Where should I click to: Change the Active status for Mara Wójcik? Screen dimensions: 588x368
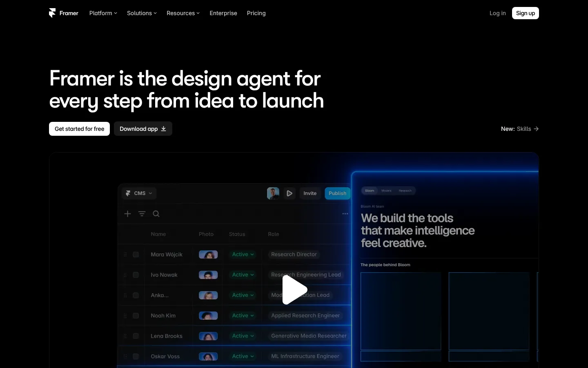click(243, 254)
